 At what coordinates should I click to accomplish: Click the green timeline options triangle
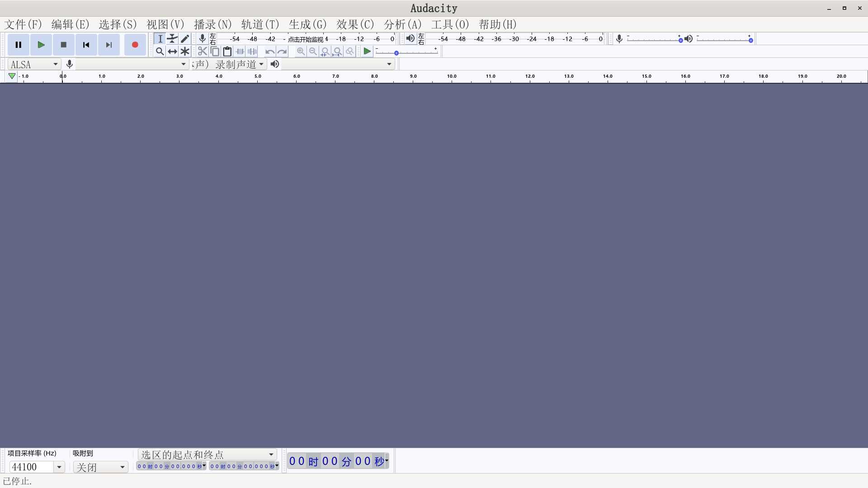pyautogui.click(x=12, y=76)
